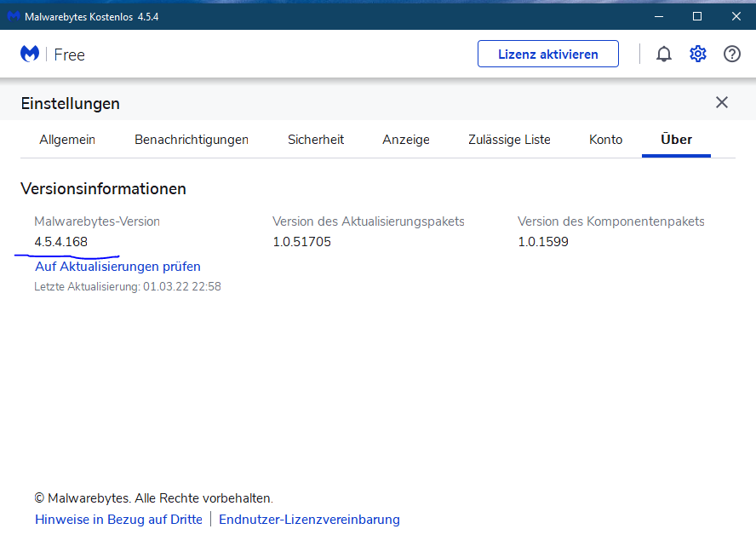The width and height of the screenshot is (756, 552).
Task: Click the Version des Komponentenpakets label
Action: (611, 221)
